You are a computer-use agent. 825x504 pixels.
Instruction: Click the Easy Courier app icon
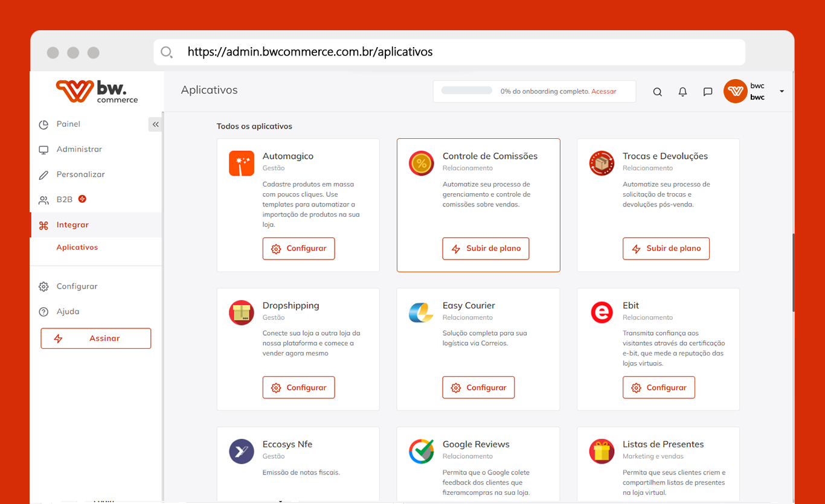coord(422,313)
